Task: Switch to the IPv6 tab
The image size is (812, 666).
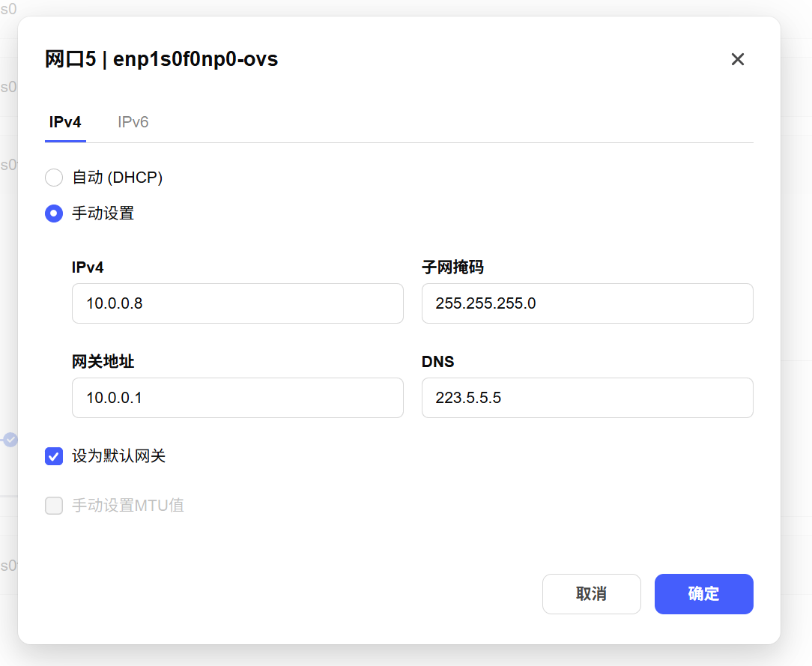Action: [x=133, y=122]
